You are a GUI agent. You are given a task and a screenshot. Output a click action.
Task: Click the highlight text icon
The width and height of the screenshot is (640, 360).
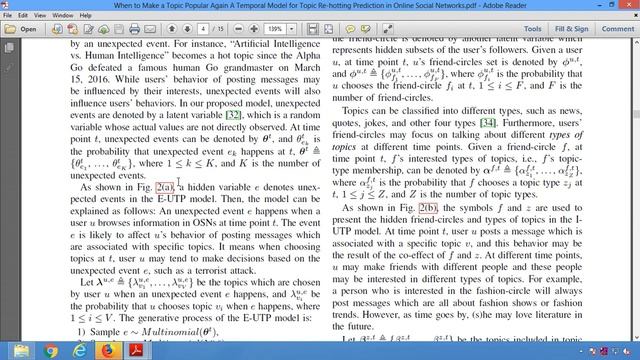tap(366, 29)
